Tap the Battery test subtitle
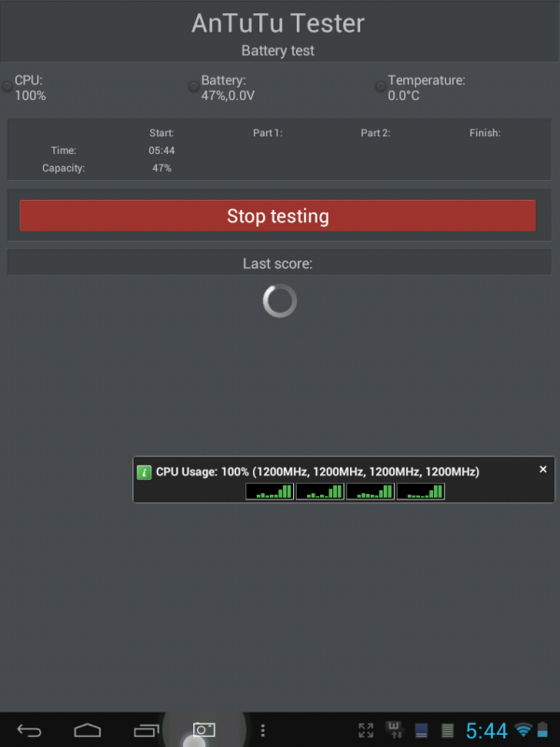 coord(278,50)
